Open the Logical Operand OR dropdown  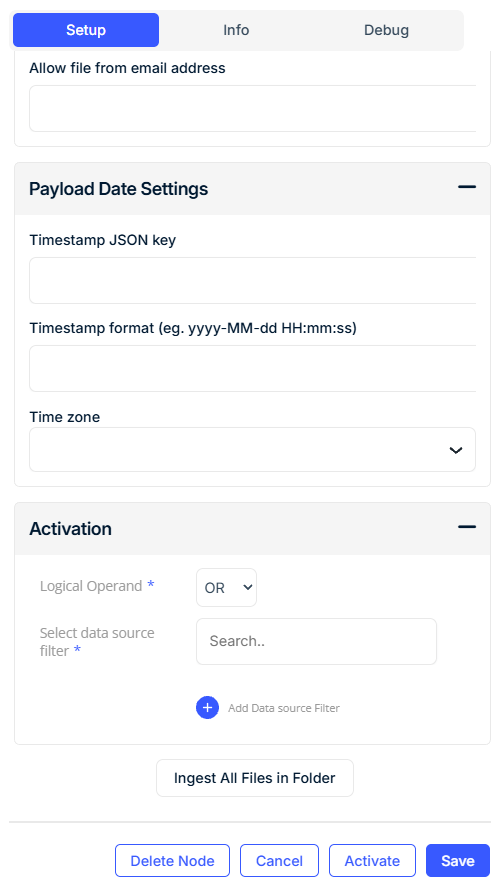pyautogui.click(x=226, y=587)
